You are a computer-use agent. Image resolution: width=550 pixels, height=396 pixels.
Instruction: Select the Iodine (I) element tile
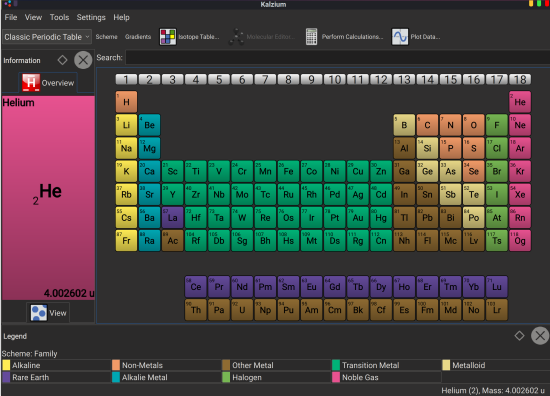[497, 194]
